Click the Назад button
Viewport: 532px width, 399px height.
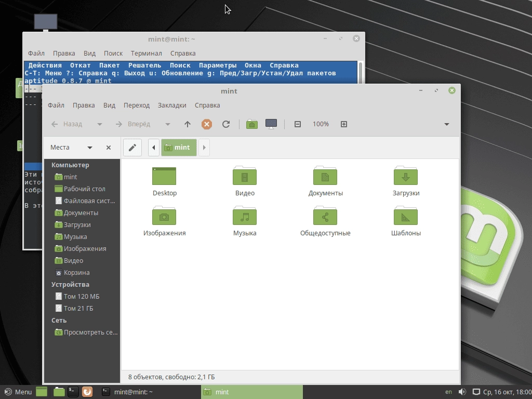(x=67, y=124)
